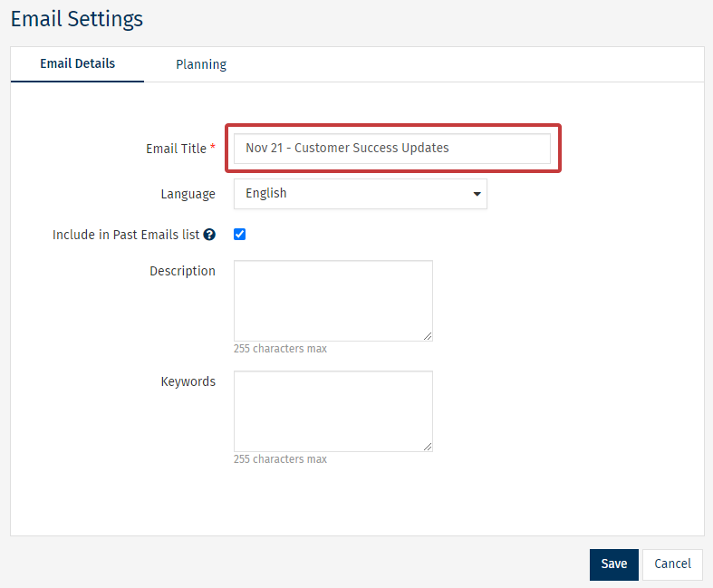Click the Email Settings page heading
Image resolution: width=713 pixels, height=588 pixels.
[77, 18]
